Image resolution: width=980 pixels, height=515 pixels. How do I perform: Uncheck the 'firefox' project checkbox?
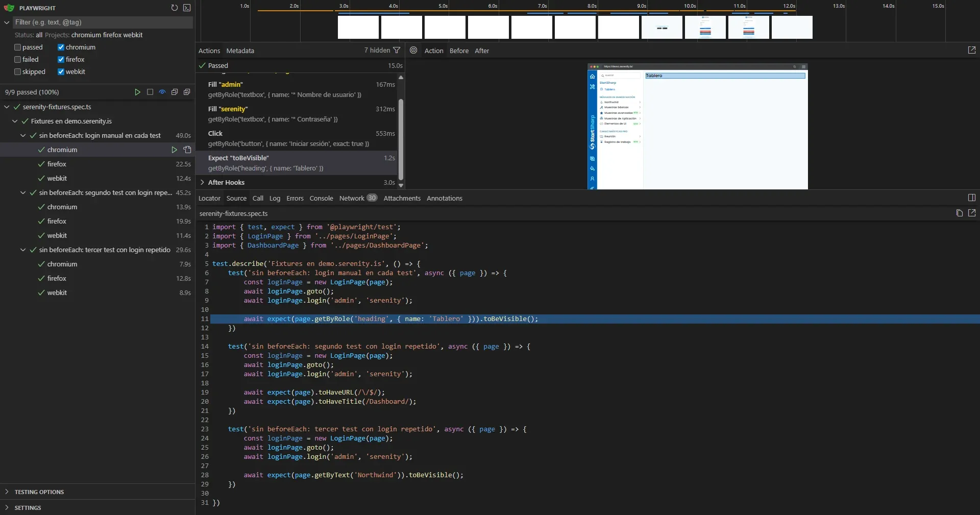(x=60, y=59)
